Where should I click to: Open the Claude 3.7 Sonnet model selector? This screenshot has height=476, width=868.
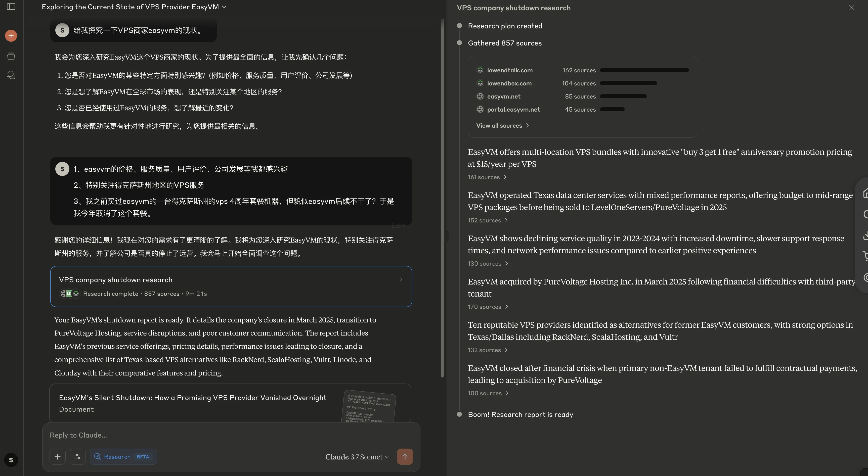coord(357,457)
